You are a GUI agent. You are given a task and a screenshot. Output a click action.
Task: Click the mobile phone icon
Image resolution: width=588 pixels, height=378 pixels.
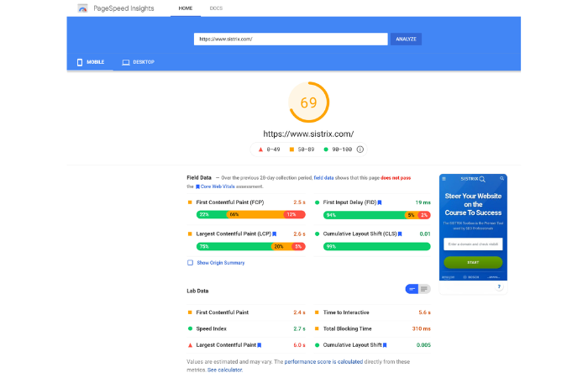pyautogui.click(x=80, y=62)
